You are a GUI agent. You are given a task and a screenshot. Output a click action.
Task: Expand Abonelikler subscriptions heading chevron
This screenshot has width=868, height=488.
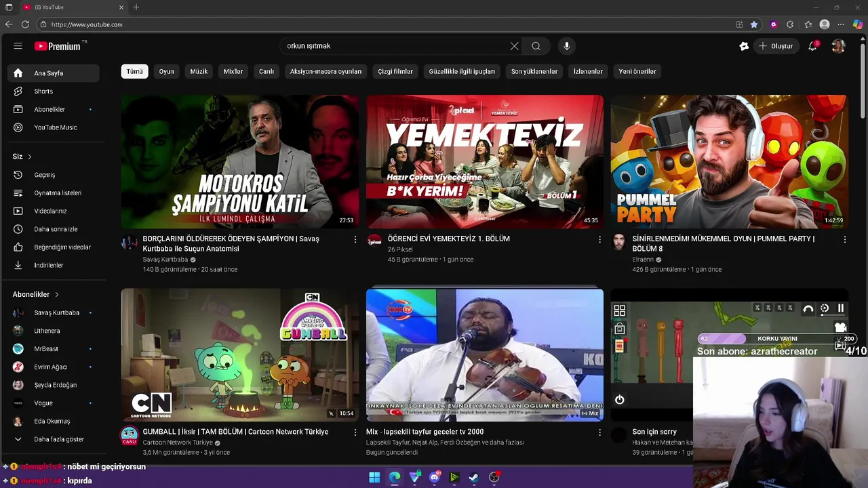tap(57, 295)
